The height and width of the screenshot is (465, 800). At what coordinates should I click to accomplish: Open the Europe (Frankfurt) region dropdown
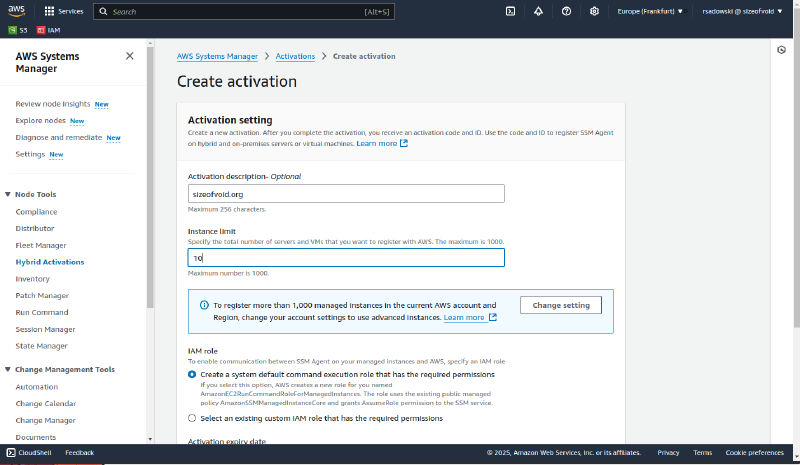pyautogui.click(x=650, y=11)
